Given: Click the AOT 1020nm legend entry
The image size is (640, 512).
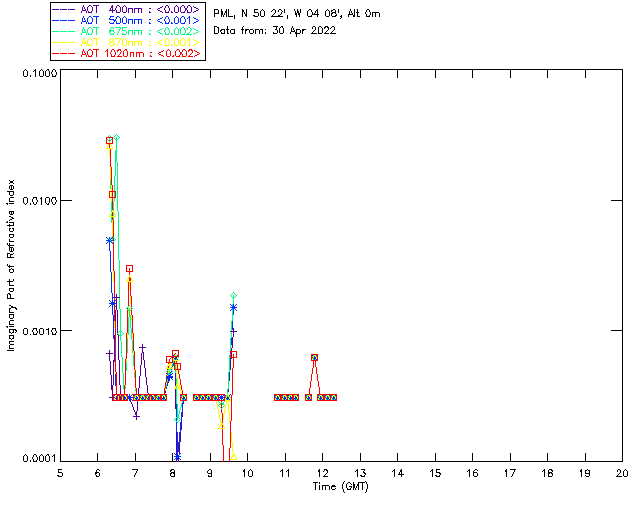Looking at the screenshot, I should click(x=126, y=53).
